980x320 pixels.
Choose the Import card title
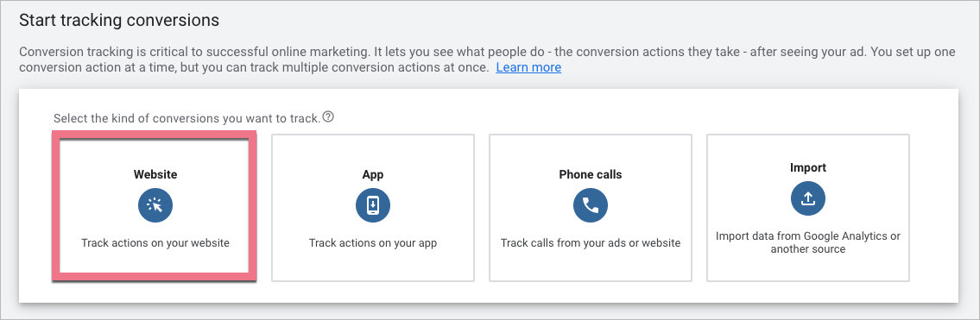(807, 168)
